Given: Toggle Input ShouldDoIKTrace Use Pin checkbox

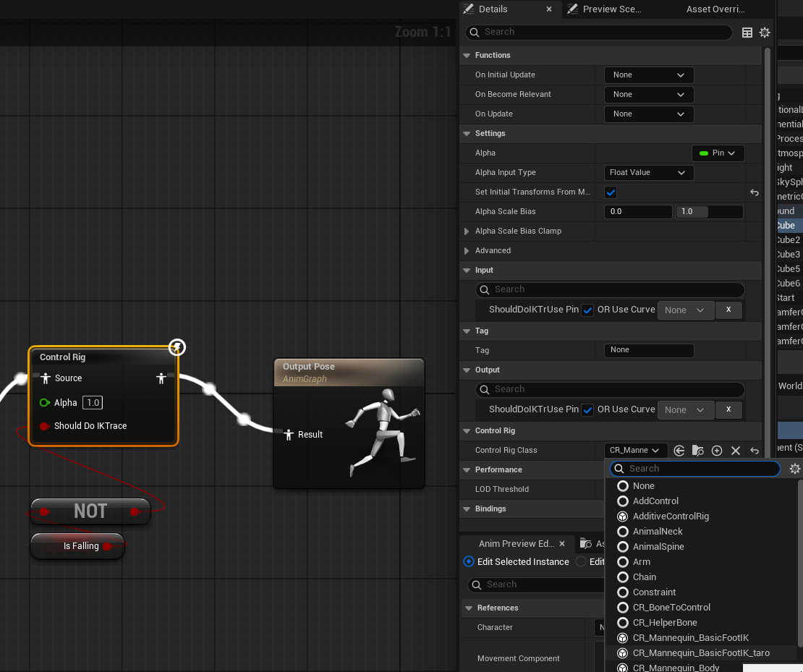Looking at the screenshot, I should coord(587,310).
